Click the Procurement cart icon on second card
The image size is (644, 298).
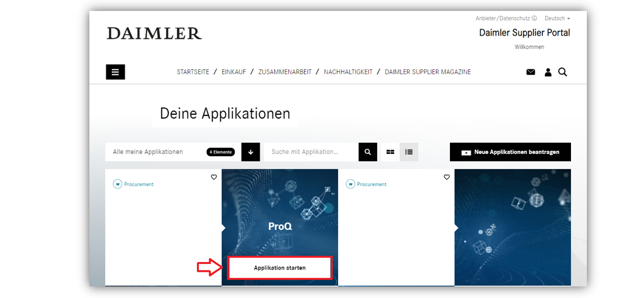350,184
